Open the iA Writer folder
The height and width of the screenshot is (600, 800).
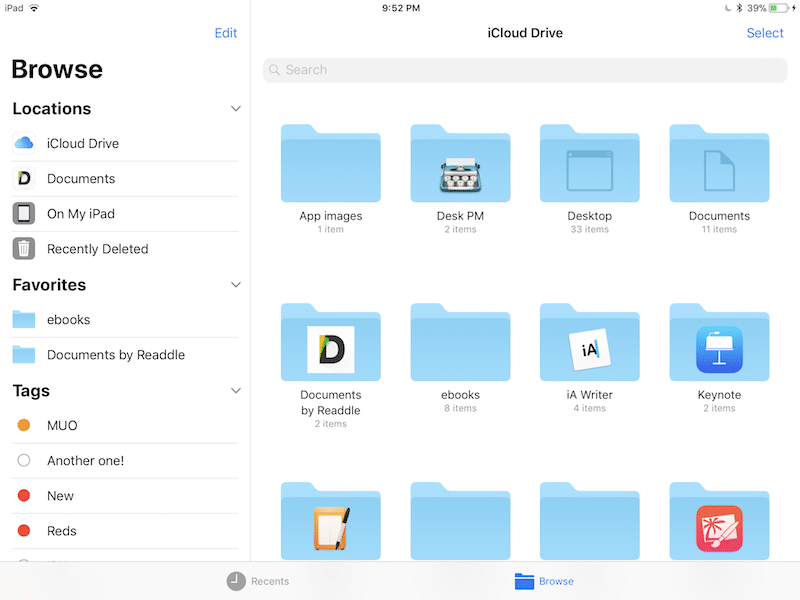pyautogui.click(x=589, y=344)
